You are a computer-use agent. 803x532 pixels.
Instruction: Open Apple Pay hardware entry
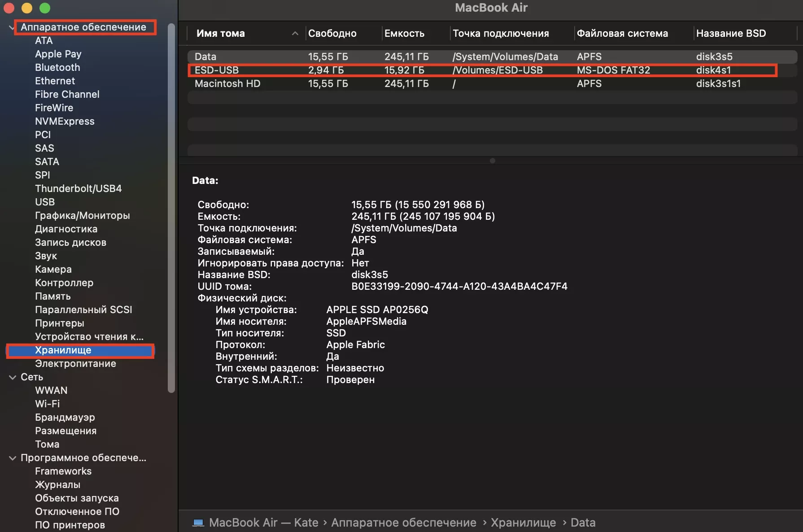point(58,54)
